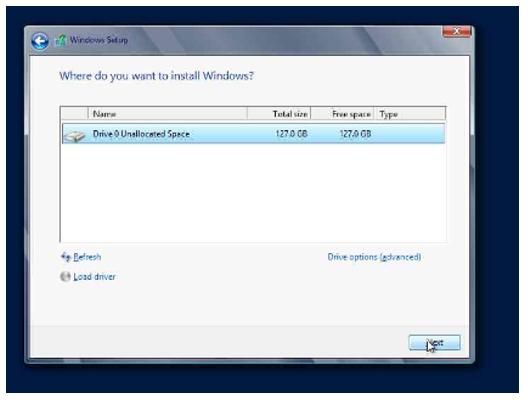The width and height of the screenshot is (528, 402).
Task: Click the 127.0 GB free space value
Action: click(355, 134)
